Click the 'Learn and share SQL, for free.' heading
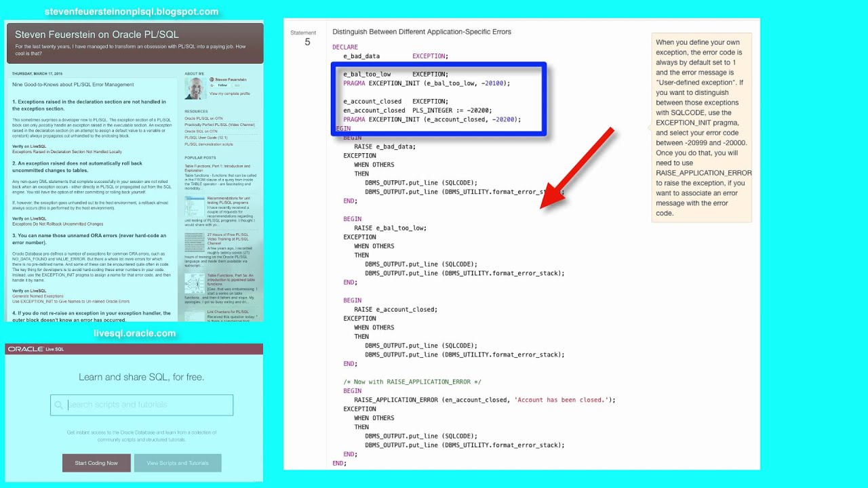 (x=141, y=378)
